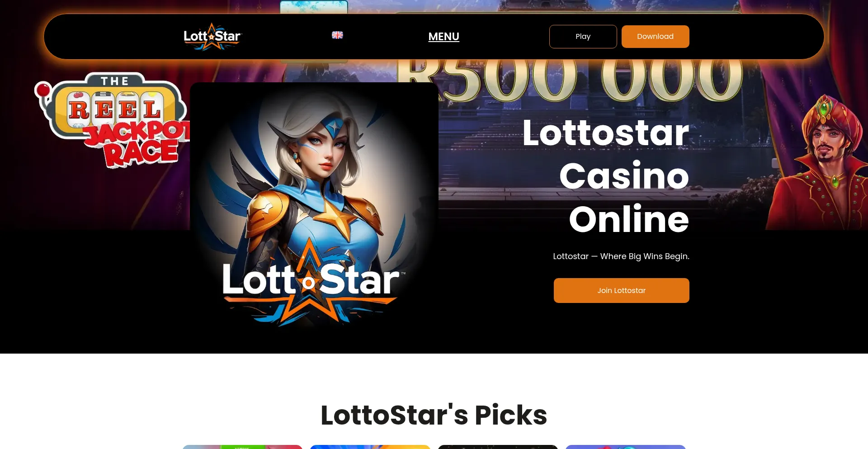868x449 pixels.
Task: Click the LottoStar logo in the header
Action: tap(212, 37)
